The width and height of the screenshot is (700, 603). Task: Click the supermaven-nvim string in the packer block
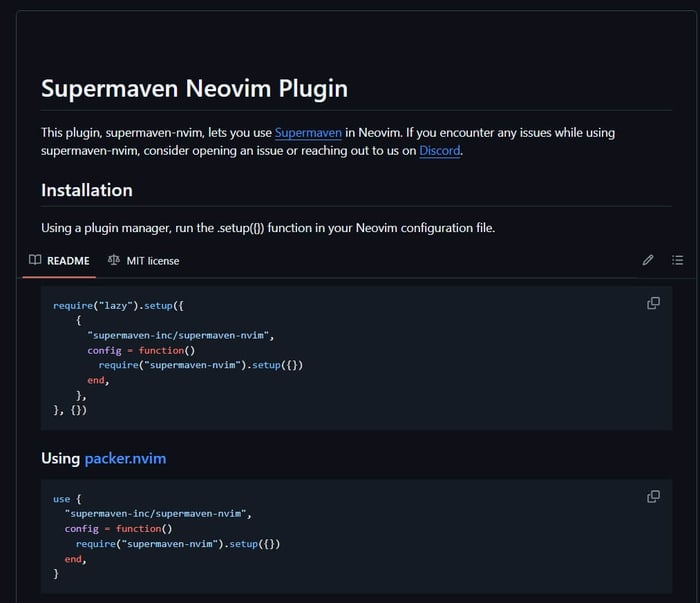(158, 514)
